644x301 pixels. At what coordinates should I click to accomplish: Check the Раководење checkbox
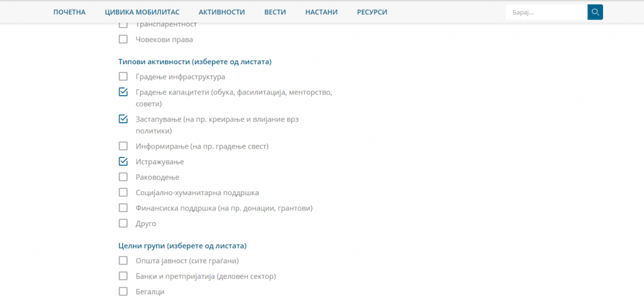[123, 177]
